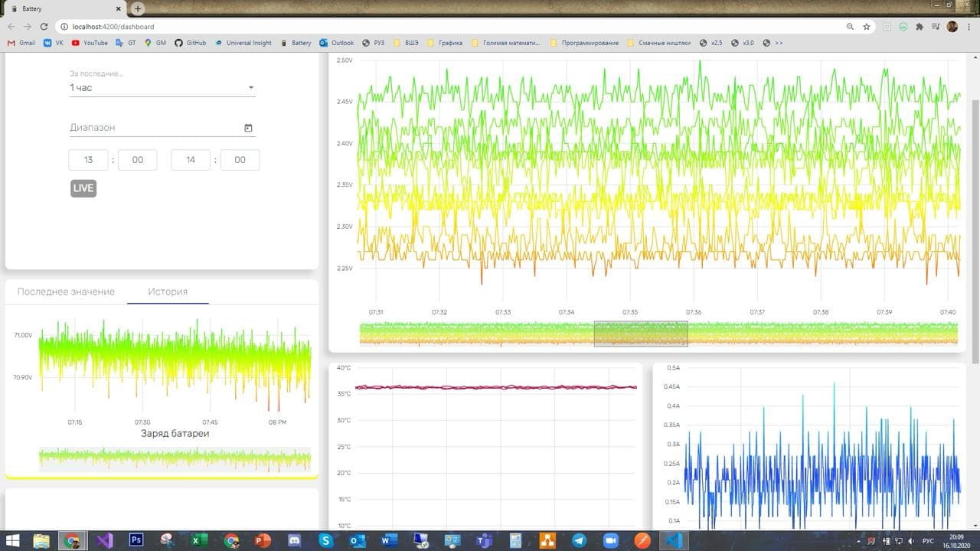Image resolution: width=980 pixels, height=551 pixels.
Task: Open the Gmail bookmark
Action: pos(21,43)
